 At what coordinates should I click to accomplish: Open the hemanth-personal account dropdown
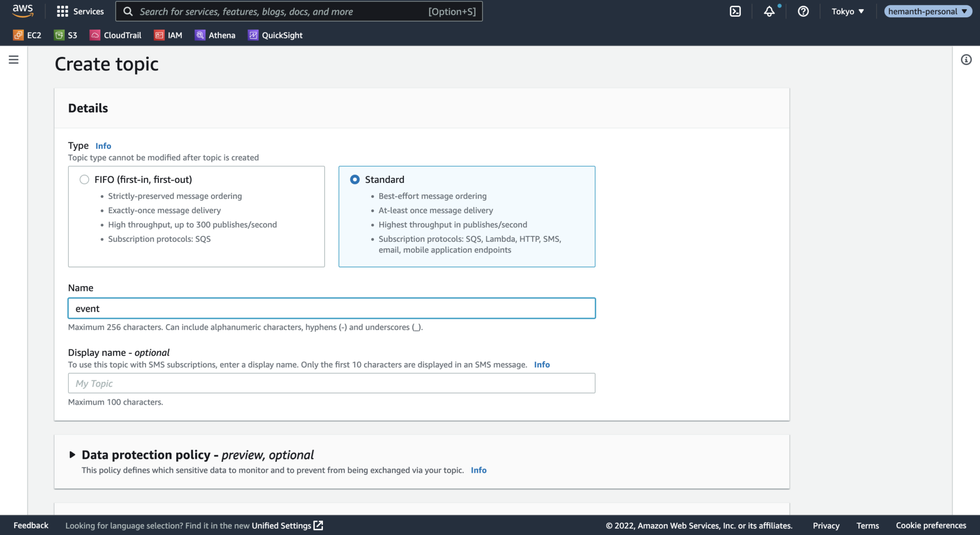(x=928, y=11)
